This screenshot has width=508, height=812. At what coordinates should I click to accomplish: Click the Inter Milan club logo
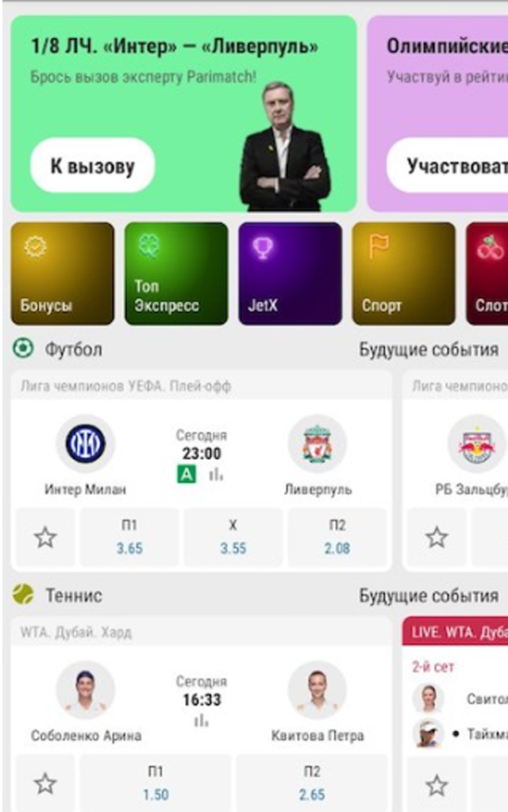[x=86, y=444]
